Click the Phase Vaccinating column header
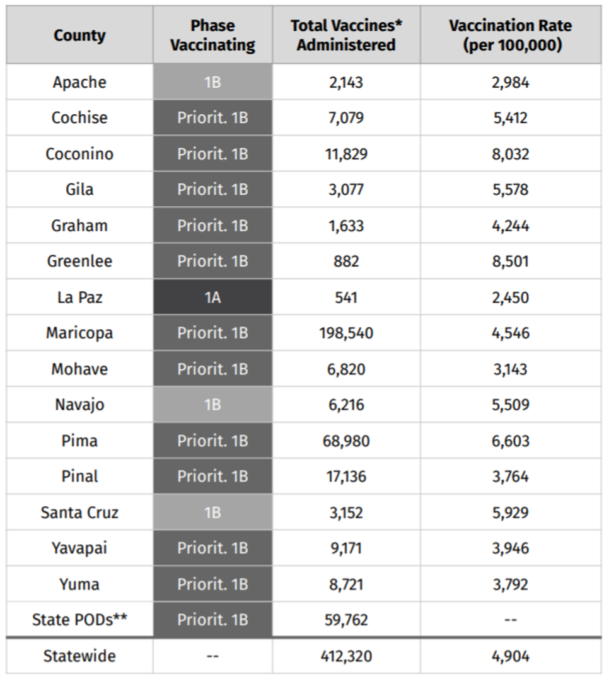The image size is (616, 684). 212,35
